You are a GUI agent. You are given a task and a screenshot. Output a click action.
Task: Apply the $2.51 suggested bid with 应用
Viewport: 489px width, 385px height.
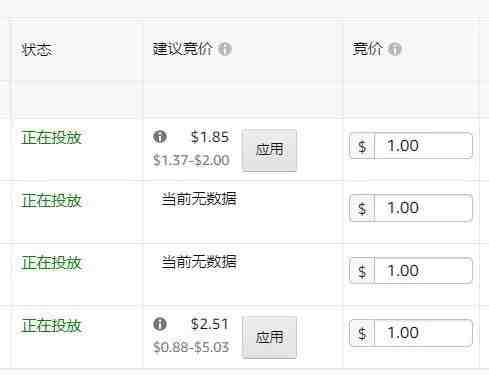(269, 337)
